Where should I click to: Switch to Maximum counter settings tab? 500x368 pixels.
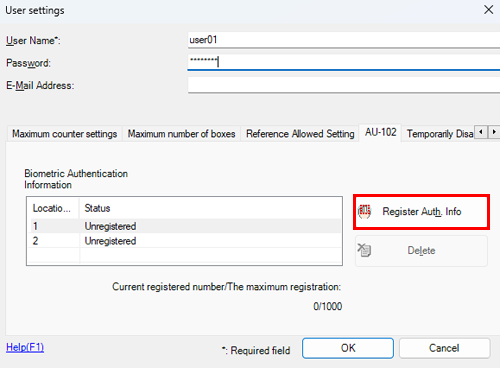coord(64,134)
